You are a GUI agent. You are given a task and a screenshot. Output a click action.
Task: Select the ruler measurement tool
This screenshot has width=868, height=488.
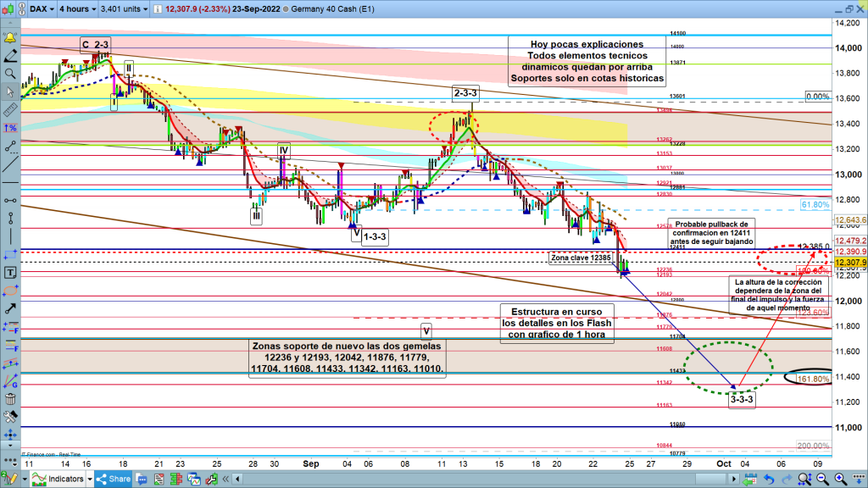point(10,109)
